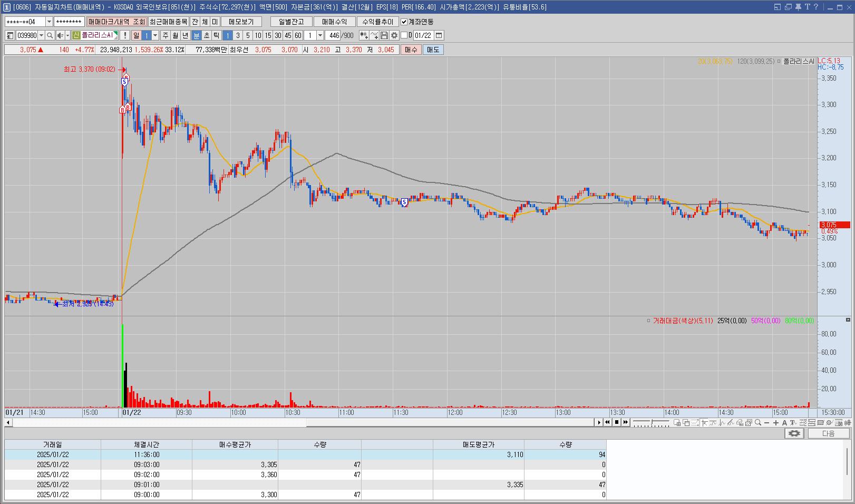This screenshot has width=855, height=504.
Task: Click the chart spacing slider in bottom toolbar
Action: click(x=652, y=422)
